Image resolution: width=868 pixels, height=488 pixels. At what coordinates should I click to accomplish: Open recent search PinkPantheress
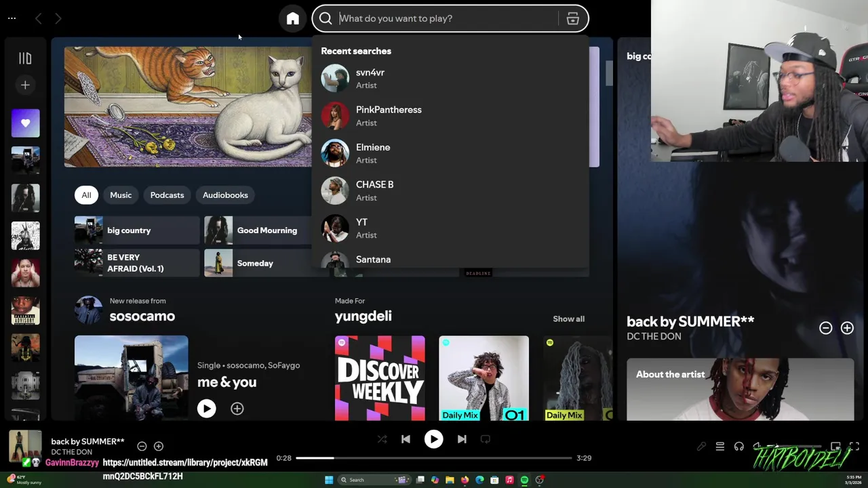click(x=450, y=116)
